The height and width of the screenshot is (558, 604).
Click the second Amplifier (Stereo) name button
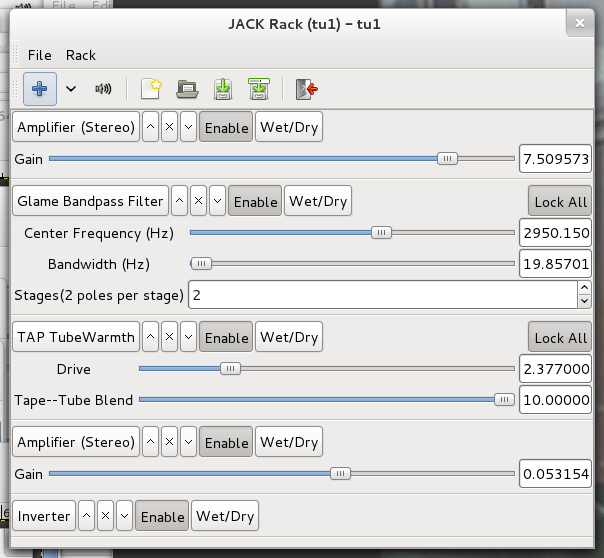pos(76,442)
